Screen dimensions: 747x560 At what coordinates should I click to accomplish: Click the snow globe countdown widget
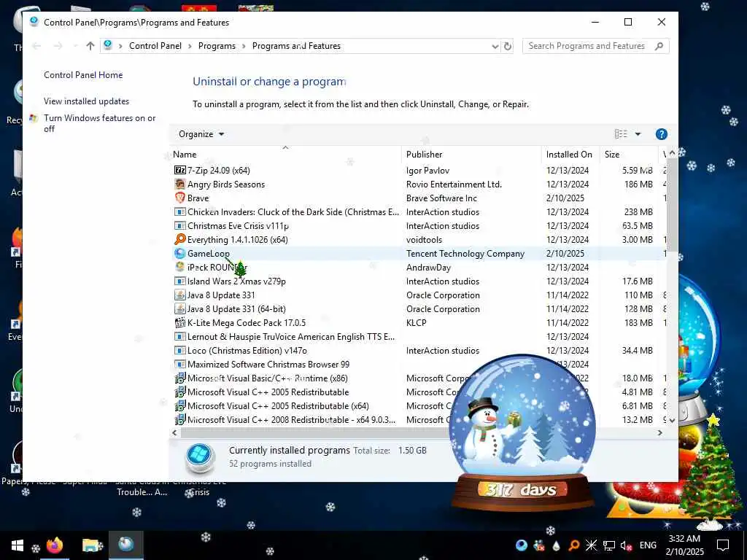tap(522, 433)
